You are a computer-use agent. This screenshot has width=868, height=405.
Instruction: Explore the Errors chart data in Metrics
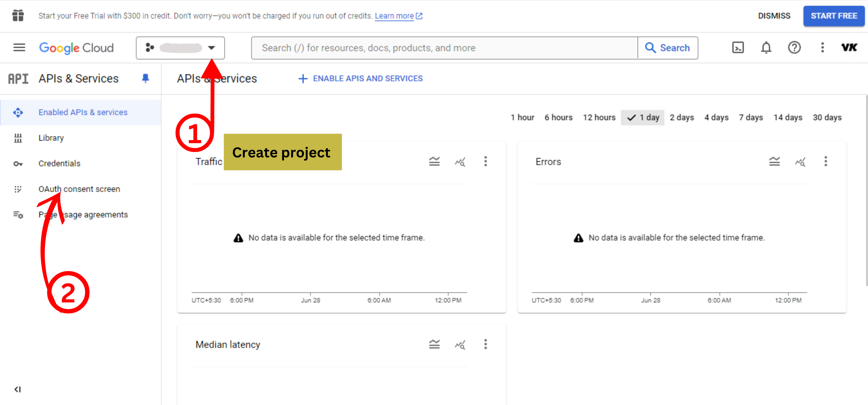click(800, 162)
